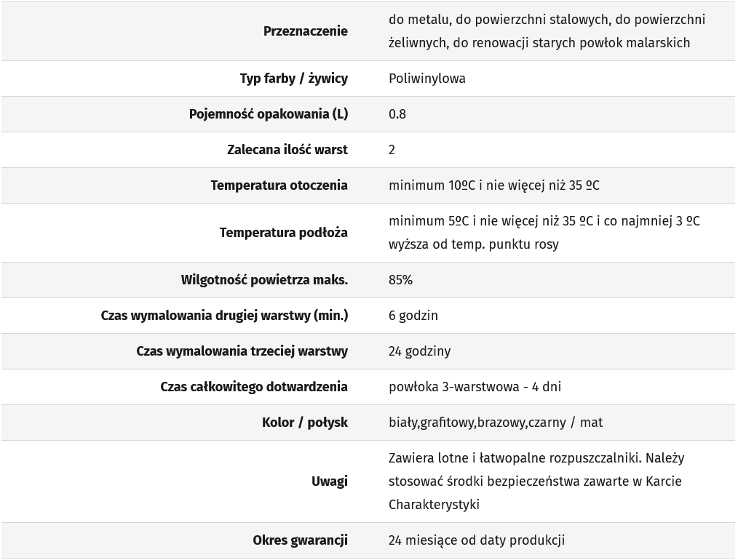Click the Temperatura otoczenia label
738x560 pixels.
(279, 185)
